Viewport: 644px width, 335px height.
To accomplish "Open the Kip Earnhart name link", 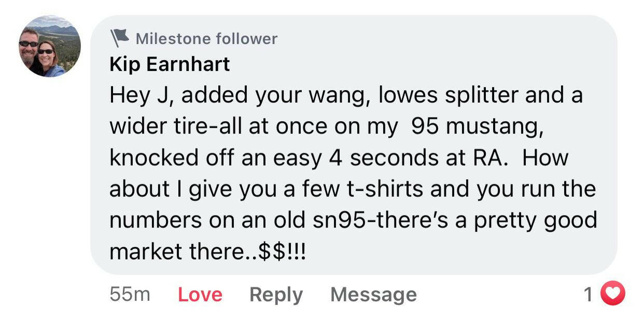I will tap(170, 64).
